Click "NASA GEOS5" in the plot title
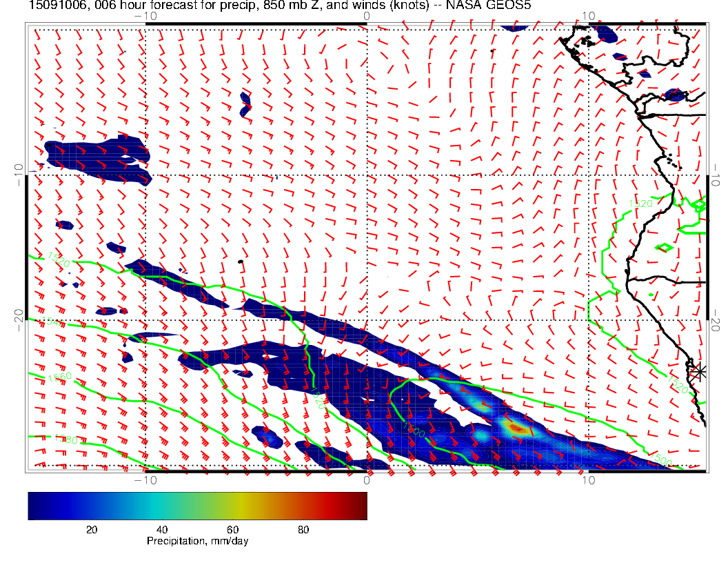Image resolution: width=728 pixels, height=563 pixels. click(x=488, y=5)
